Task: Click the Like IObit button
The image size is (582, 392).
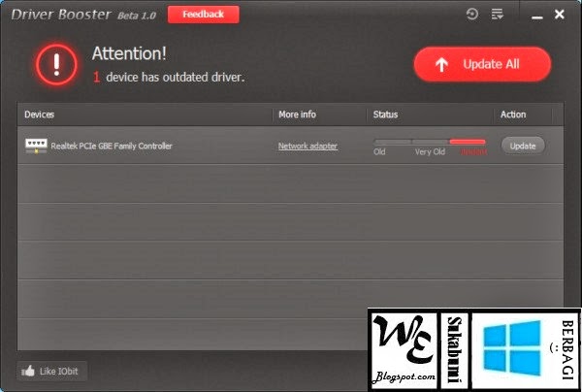Action: pos(52,371)
